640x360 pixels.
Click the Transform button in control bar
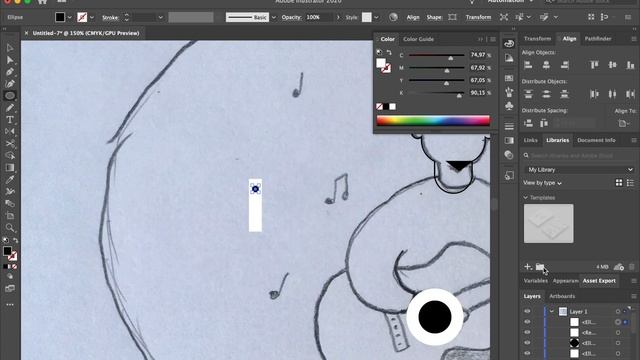pos(478,17)
